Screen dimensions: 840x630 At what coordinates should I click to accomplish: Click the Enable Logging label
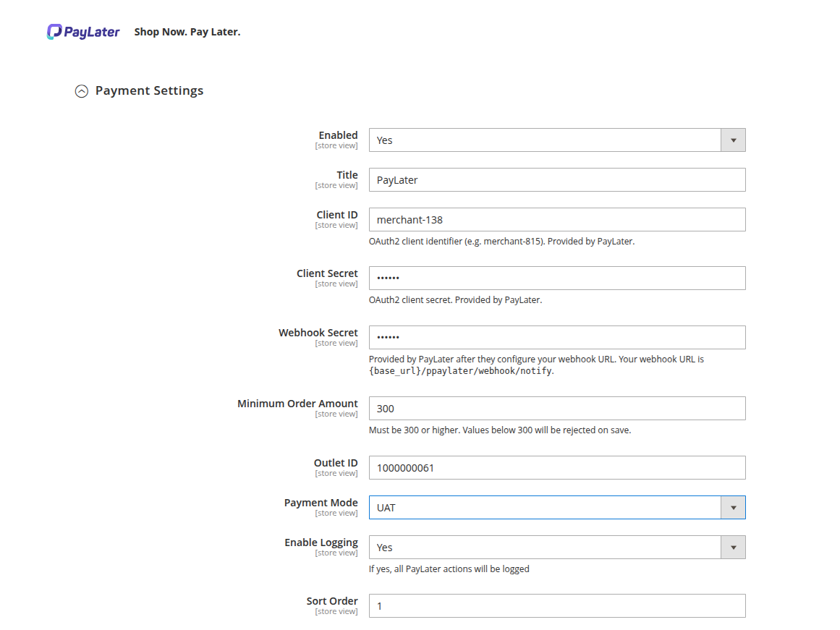pyautogui.click(x=321, y=542)
